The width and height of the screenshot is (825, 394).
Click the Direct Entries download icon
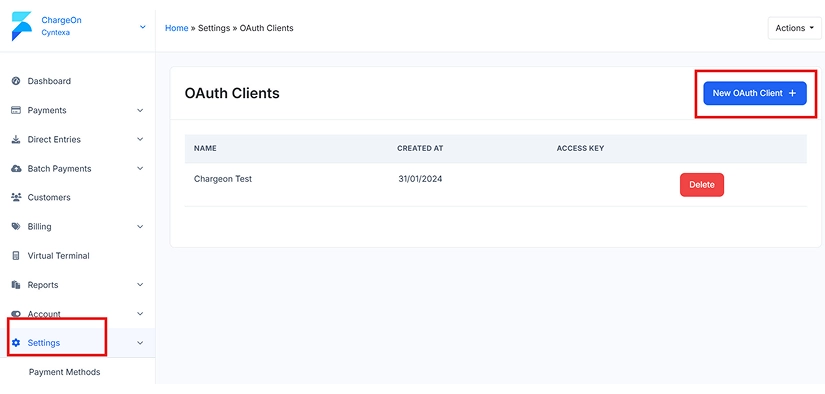pos(16,139)
